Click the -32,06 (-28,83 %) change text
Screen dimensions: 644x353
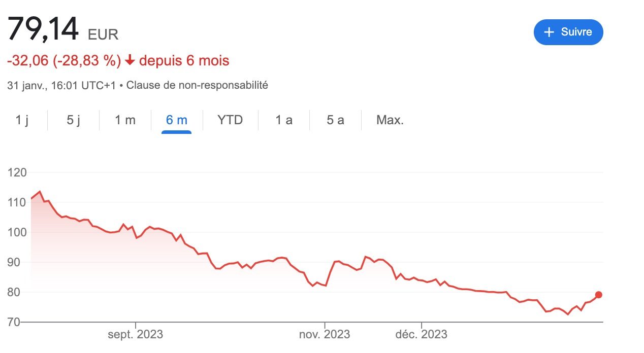(64, 61)
